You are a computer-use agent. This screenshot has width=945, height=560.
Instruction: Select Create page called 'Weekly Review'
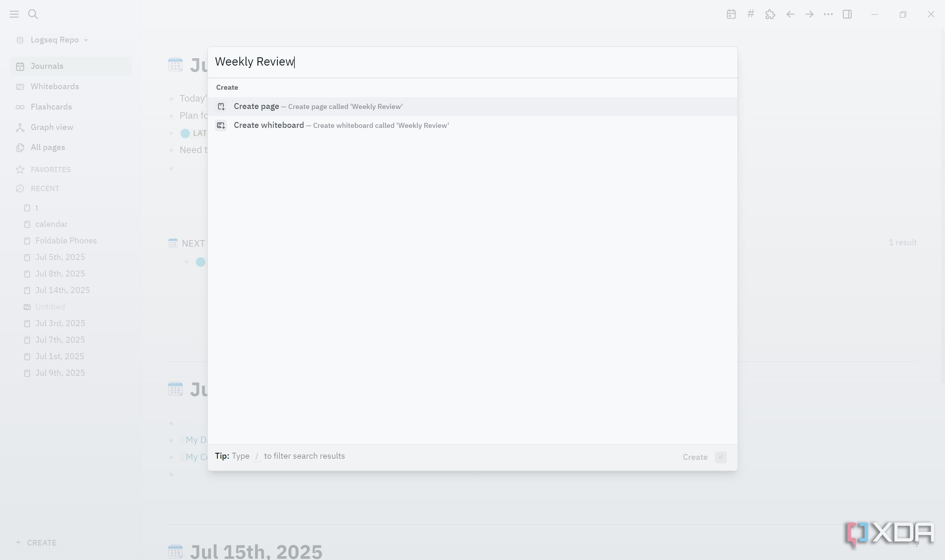tap(472, 107)
